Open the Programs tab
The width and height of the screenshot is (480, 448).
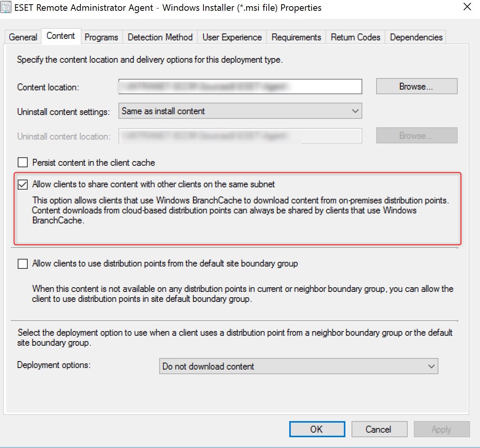point(102,37)
